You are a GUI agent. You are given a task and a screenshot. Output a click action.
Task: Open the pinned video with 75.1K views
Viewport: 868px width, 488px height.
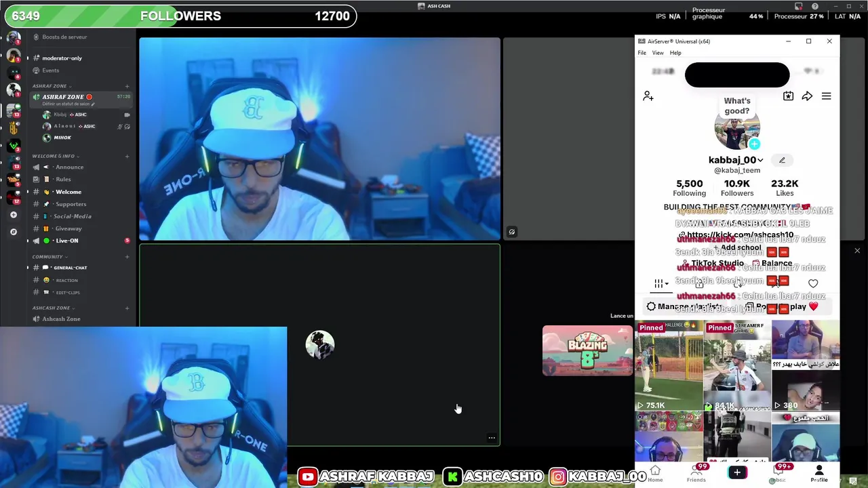point(669,366)
